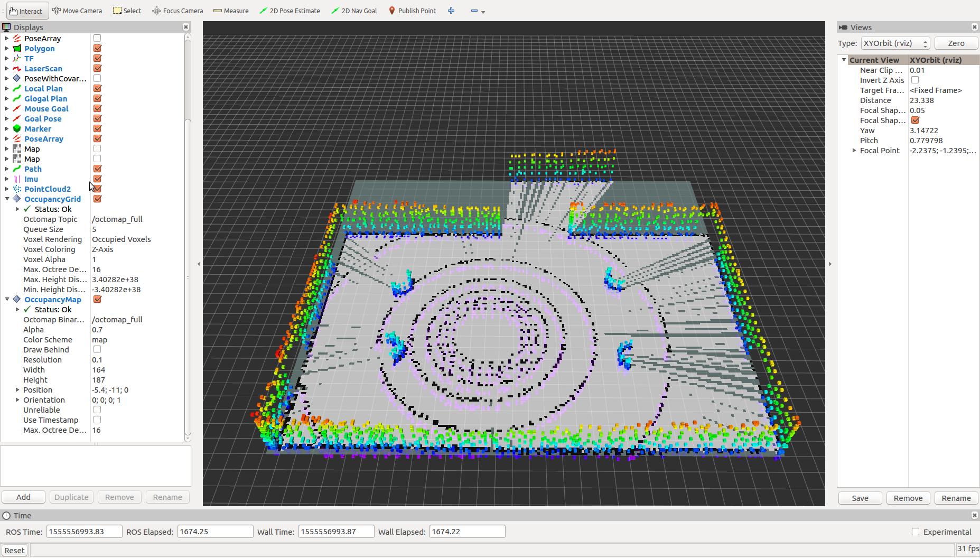
Task: Pick the Measure tool
Action: point(231,11)
